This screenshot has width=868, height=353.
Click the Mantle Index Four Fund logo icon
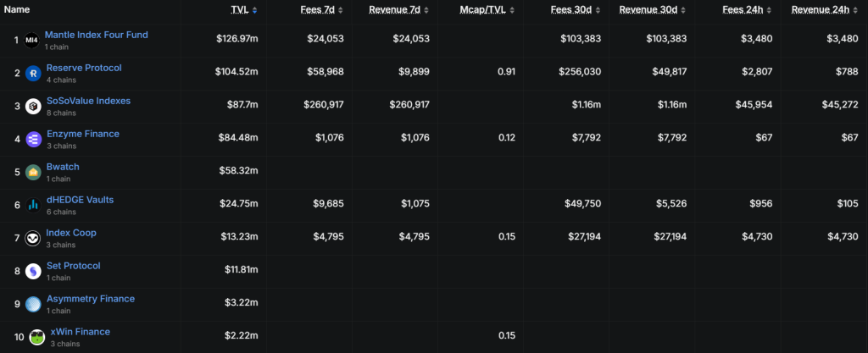click(32, 40)
